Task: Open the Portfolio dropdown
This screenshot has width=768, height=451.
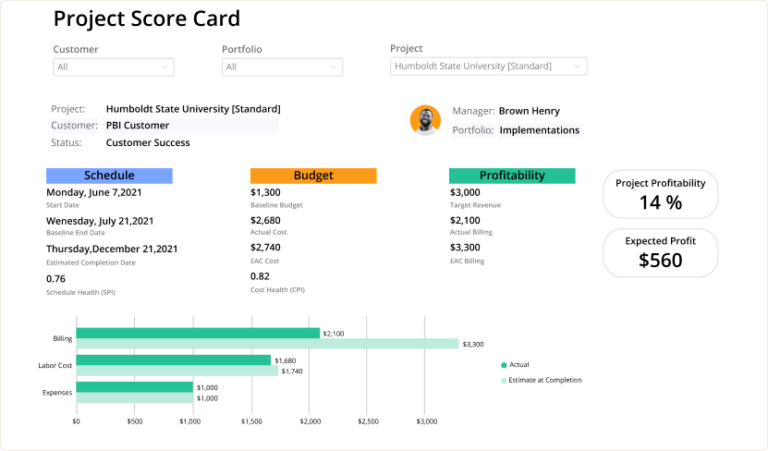Action: pos(281,67)
